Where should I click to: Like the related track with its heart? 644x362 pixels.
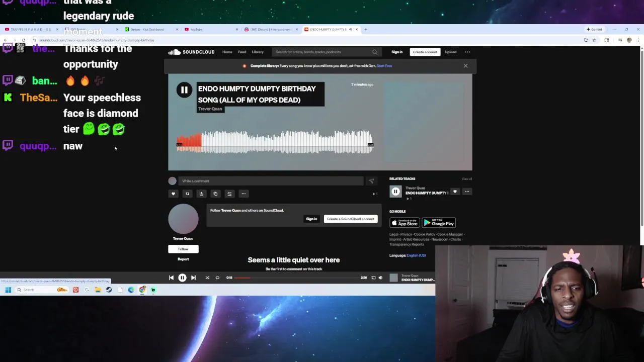click(x=455, y=192)
